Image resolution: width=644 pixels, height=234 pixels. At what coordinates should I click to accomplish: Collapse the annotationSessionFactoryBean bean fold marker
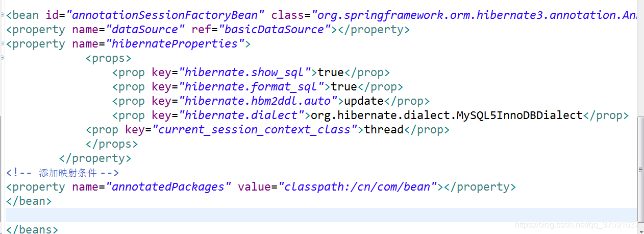pos(2,15)
